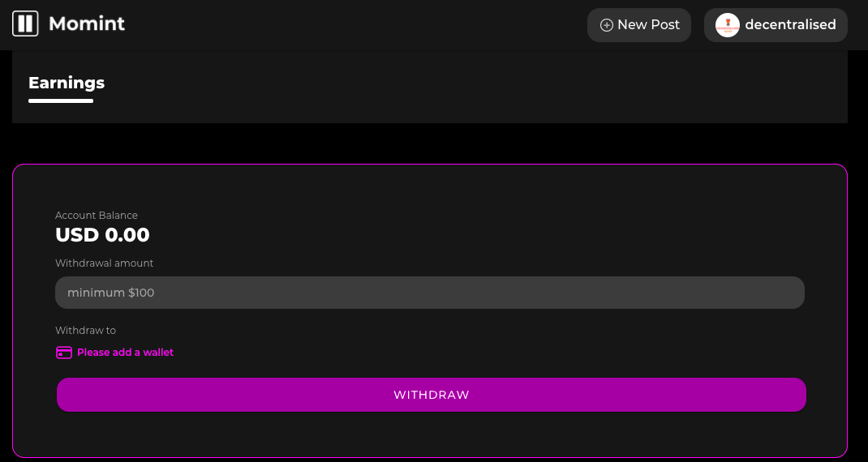The image size is (868, 462).
Task: Open the decentralised profile avatar picture
Action: 728,25
